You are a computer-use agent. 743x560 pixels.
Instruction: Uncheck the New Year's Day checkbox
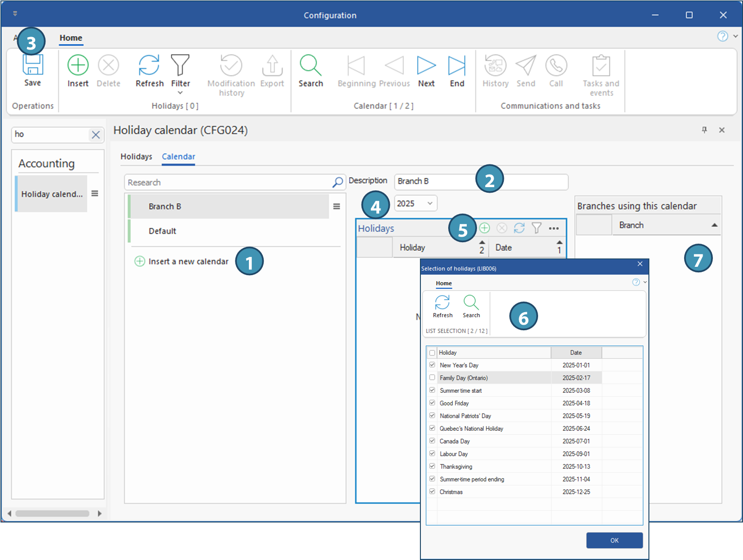point(432,365)
